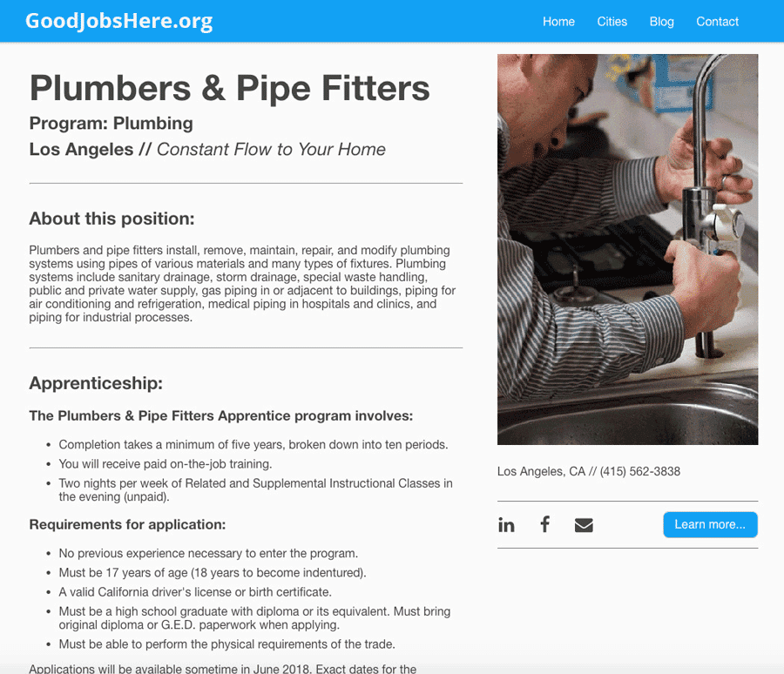Open the Contact page

click(717, 22)
